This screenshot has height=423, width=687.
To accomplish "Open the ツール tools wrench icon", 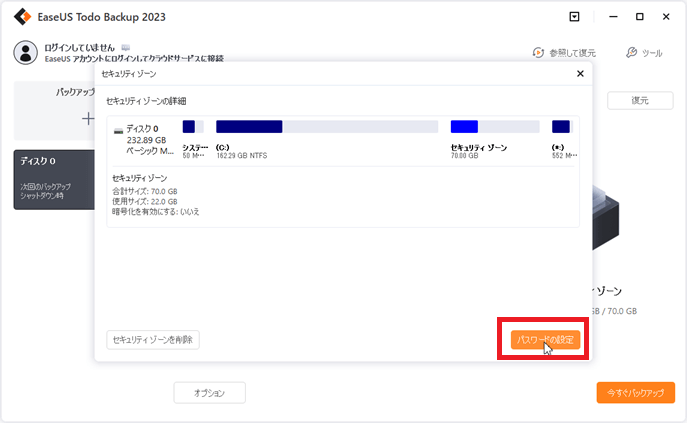I will point(631,52).
